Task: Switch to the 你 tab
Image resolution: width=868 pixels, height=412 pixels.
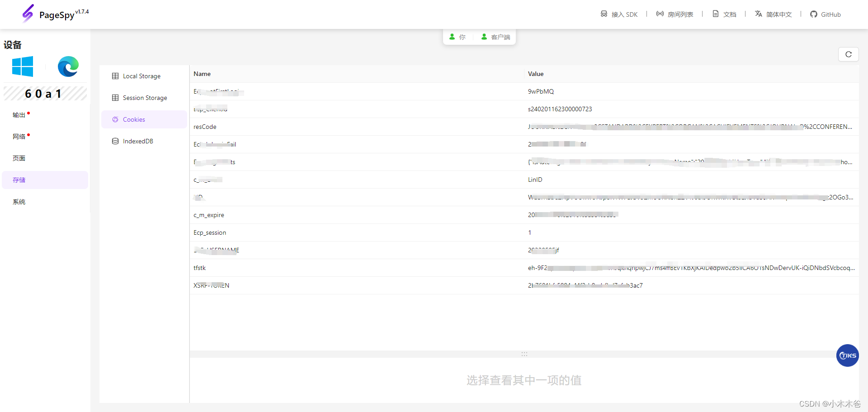Action: 458,37
